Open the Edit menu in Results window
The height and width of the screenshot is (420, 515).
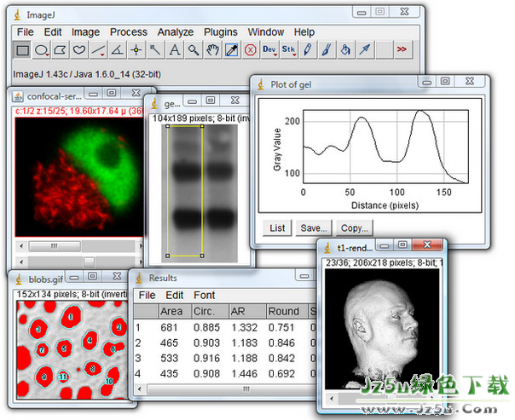click(x=175, y=296)
